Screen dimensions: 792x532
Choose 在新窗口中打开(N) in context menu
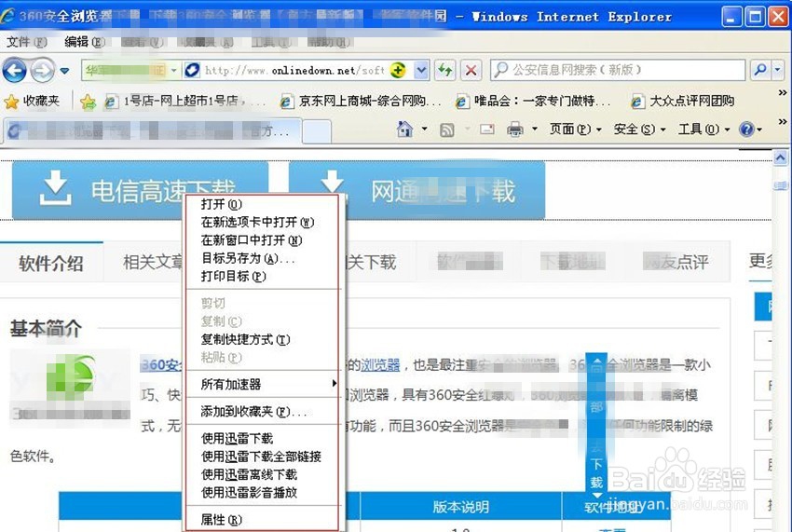262,240
